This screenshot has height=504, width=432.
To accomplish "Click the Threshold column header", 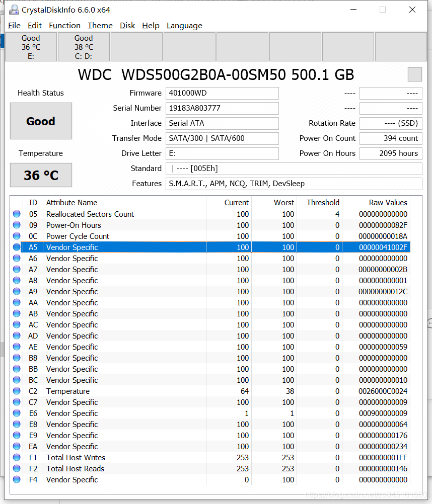I will coord(319,203).
